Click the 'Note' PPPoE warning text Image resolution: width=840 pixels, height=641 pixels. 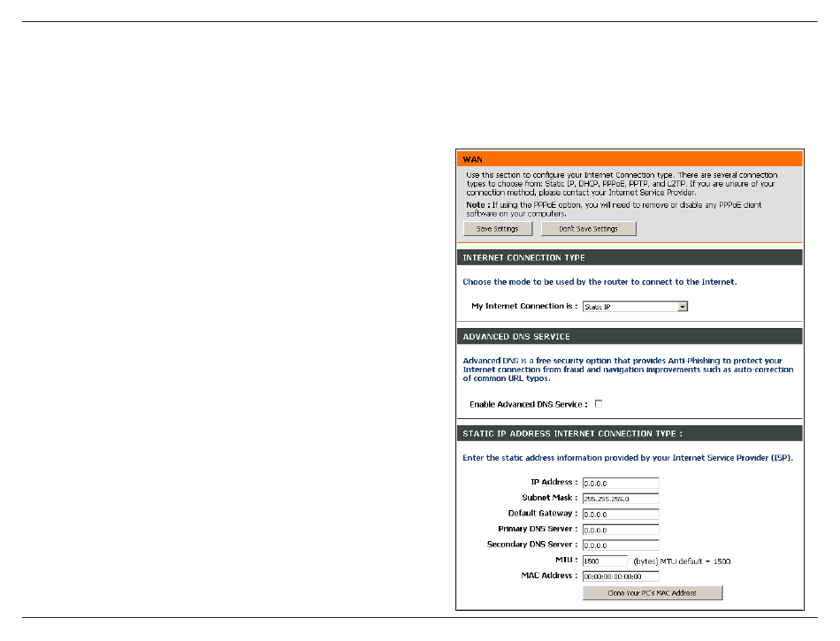[614, 209]
